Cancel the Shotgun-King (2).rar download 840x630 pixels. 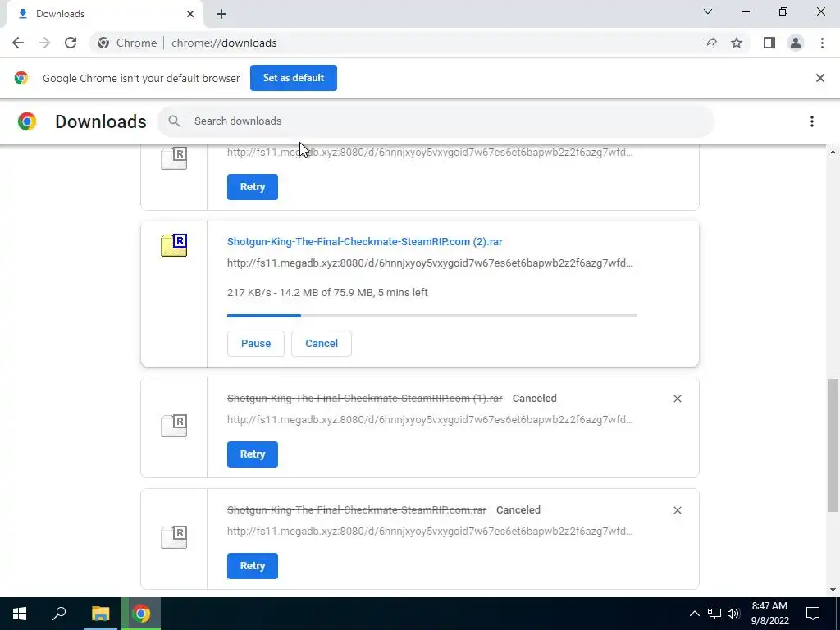point(322,344)
